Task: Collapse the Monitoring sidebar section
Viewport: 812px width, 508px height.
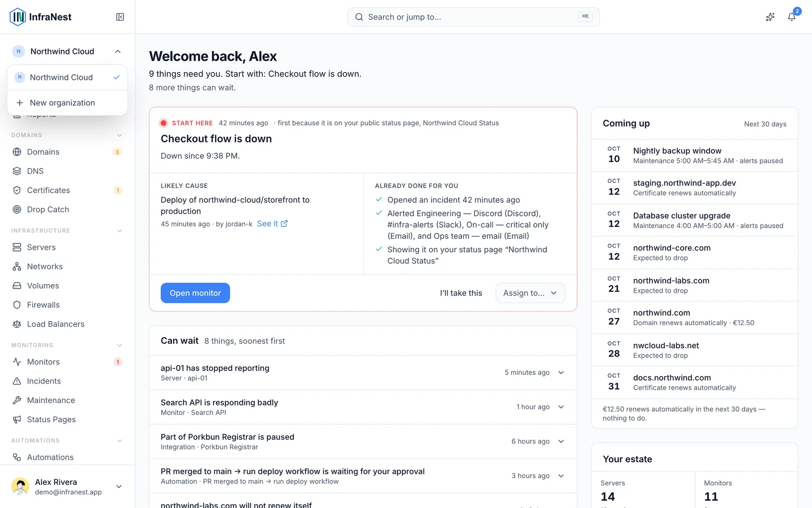Action: [120, 345]
